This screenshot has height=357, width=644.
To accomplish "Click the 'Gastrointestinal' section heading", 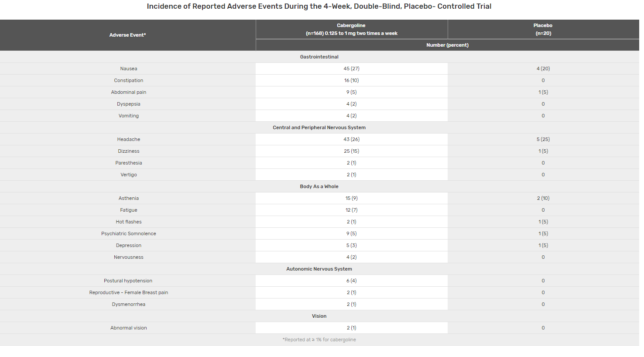I will (319, 57).
